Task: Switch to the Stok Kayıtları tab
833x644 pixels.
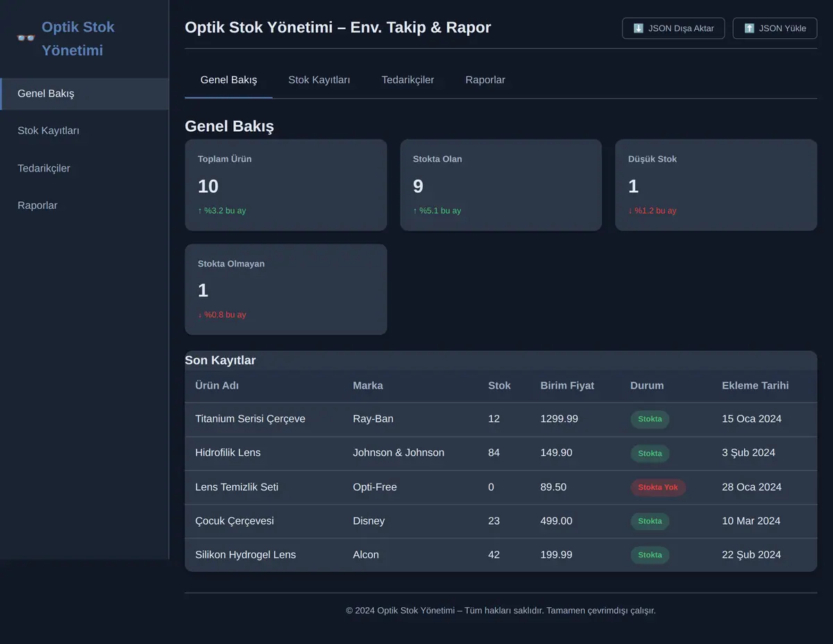Action: coord(319,80)
